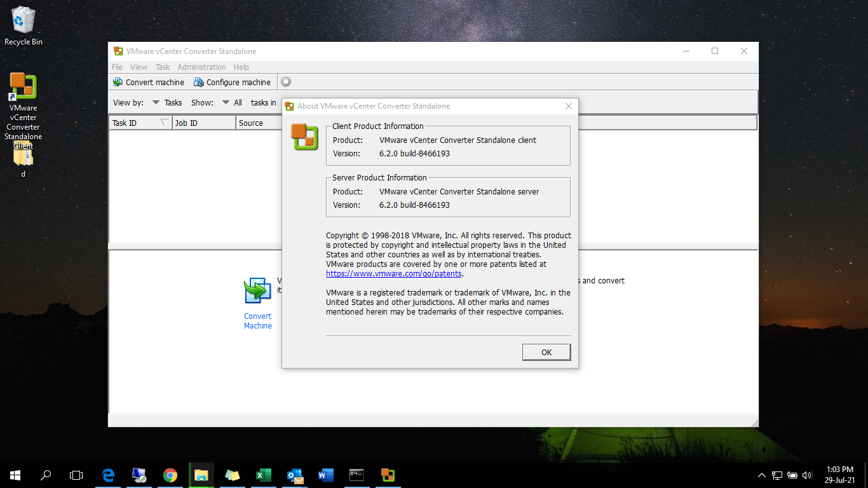
Task: Click client version 6.2.0 build-8466193 text
Action: [x=414, y=153]
